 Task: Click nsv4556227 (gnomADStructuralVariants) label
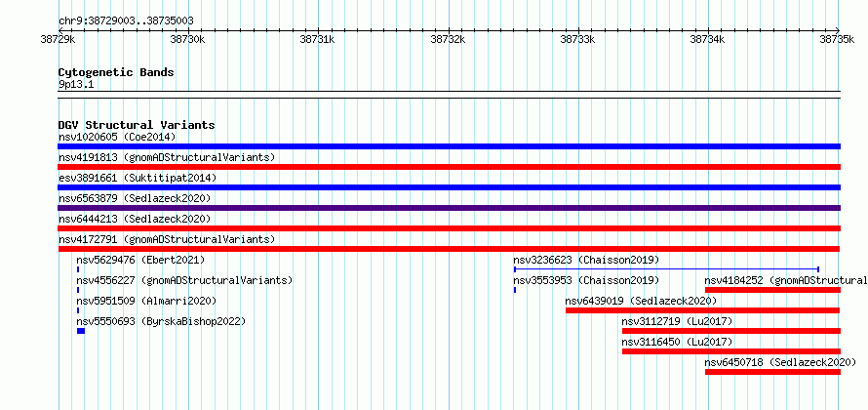coord(184,280)
